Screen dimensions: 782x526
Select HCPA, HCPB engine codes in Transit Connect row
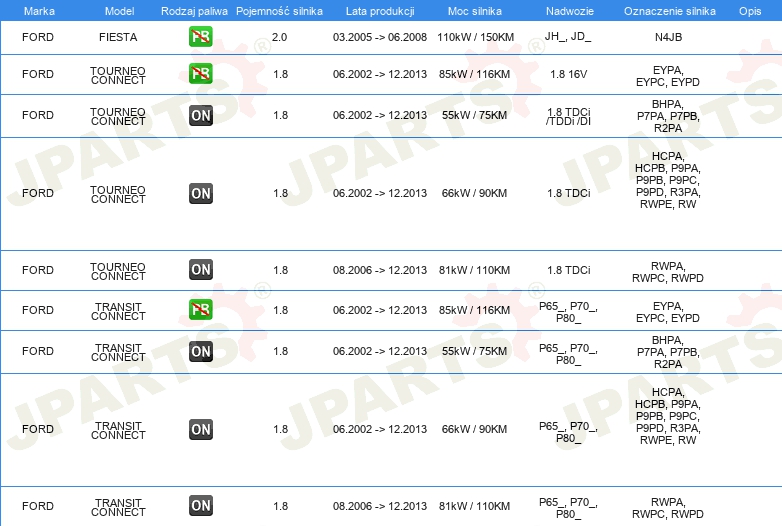668,416
